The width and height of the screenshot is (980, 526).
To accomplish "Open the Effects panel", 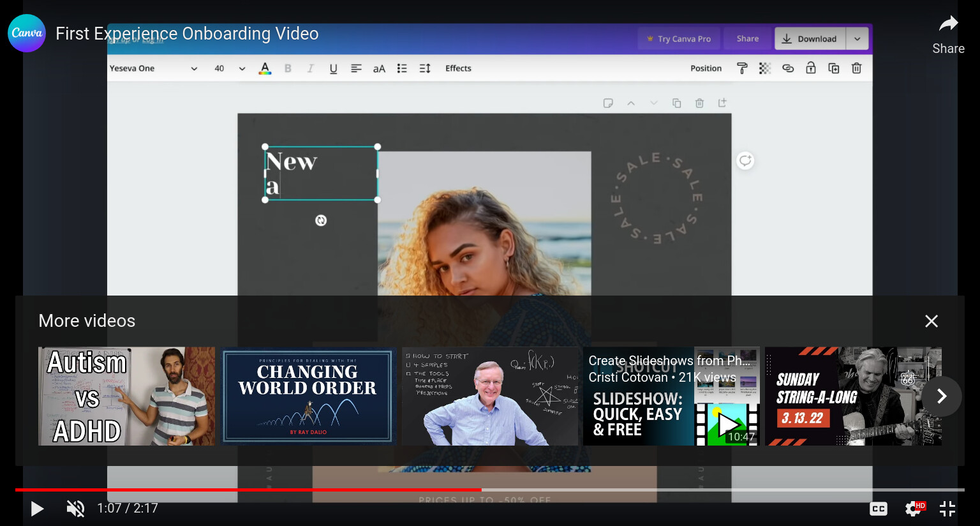I will point(458,68).
